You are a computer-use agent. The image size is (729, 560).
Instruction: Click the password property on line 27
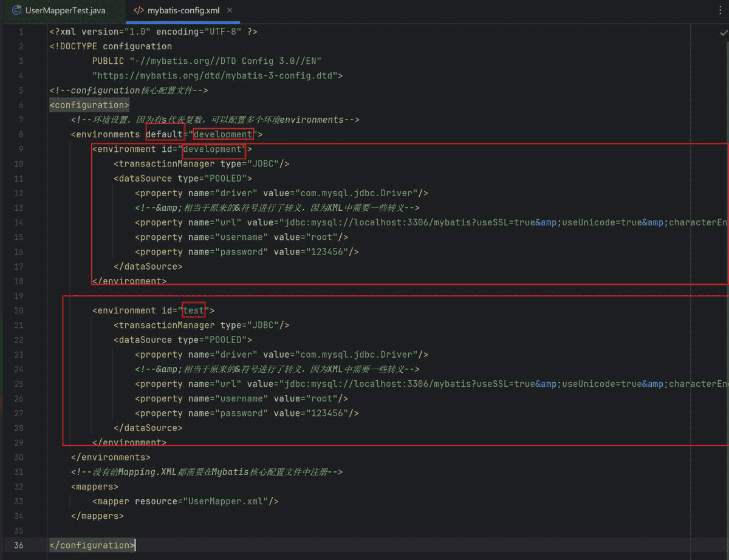coord(247,413)
